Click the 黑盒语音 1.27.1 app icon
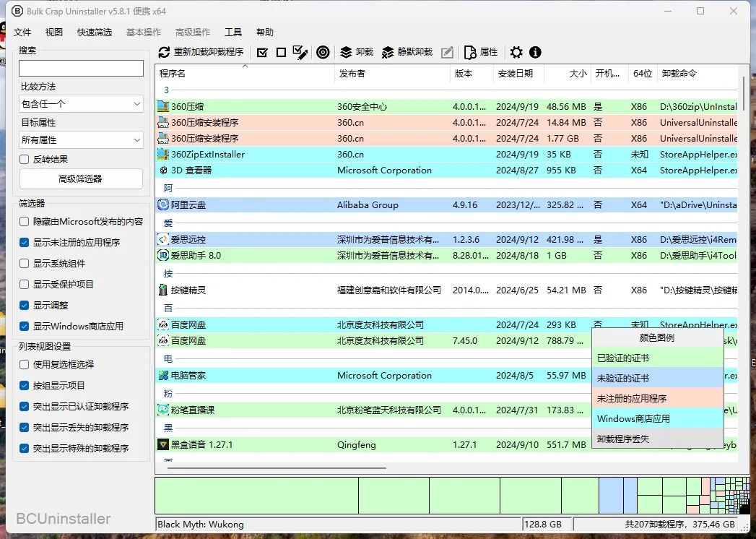Viewport: 756px width, 539px height. [x=163, y=444]
